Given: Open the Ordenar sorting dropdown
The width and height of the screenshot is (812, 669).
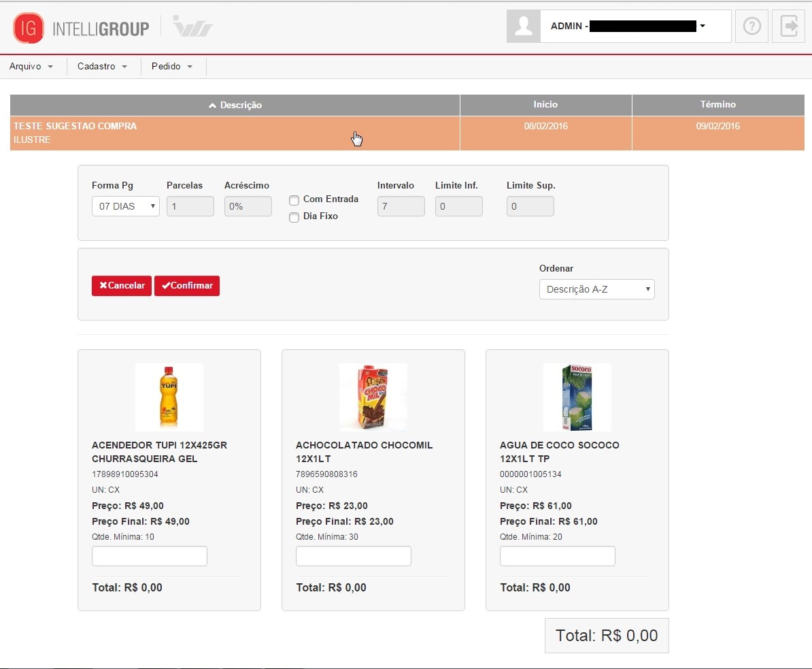Looking at the screenshot, I should tap(597, 289).
